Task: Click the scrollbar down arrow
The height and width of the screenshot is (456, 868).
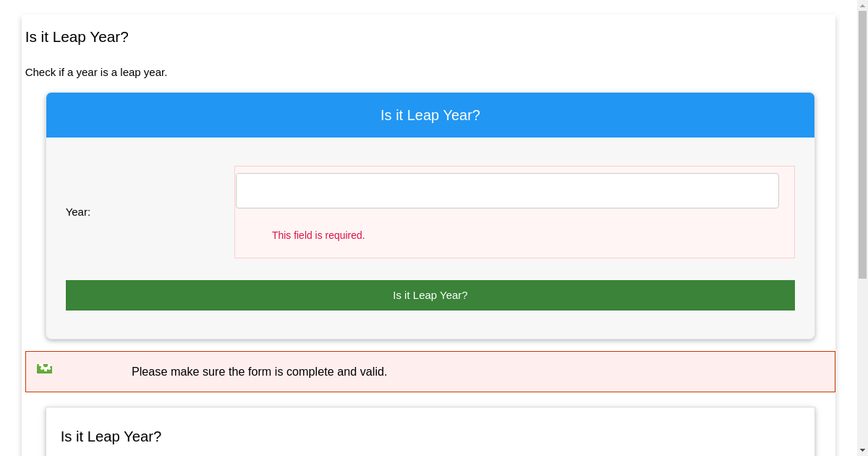Action: (x=861, y=450)
